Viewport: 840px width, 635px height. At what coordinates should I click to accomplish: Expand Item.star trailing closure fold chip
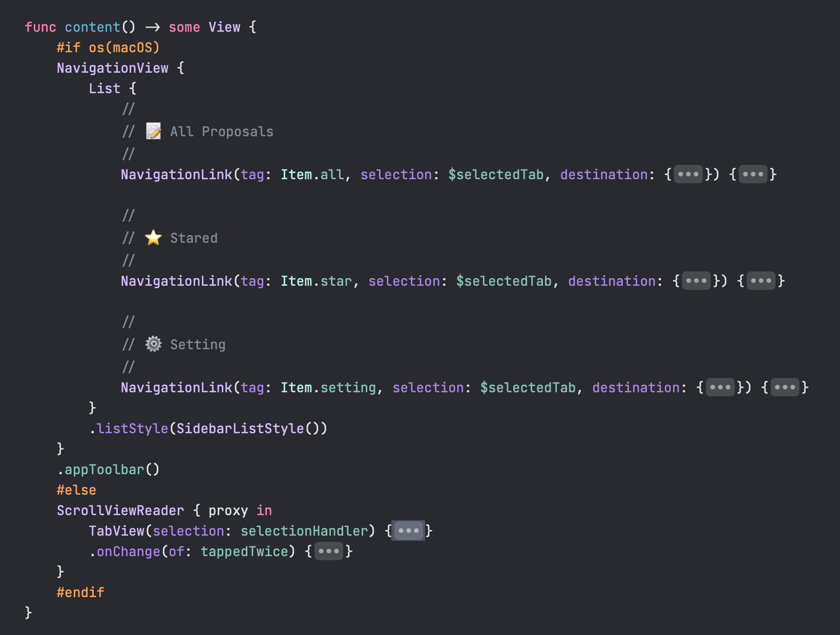[761, 281]
